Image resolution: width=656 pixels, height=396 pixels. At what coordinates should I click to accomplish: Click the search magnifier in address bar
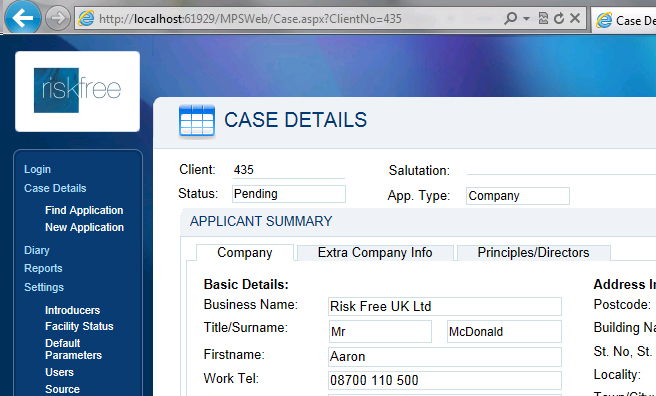click(510, 18)
